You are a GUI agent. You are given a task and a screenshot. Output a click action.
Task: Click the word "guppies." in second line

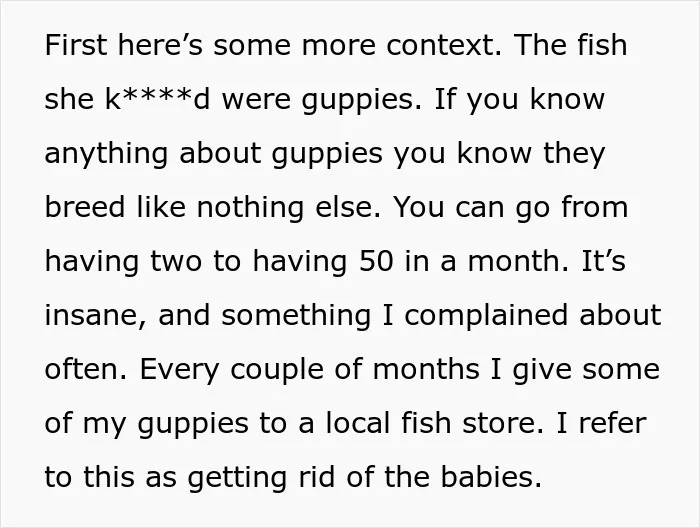(x=362, y=100)
